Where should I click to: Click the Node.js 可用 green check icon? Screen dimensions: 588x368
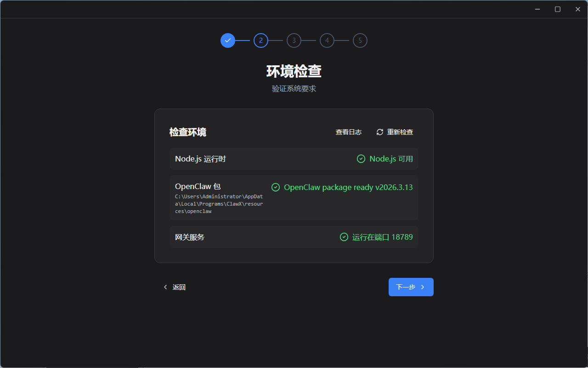click(361, 159)
